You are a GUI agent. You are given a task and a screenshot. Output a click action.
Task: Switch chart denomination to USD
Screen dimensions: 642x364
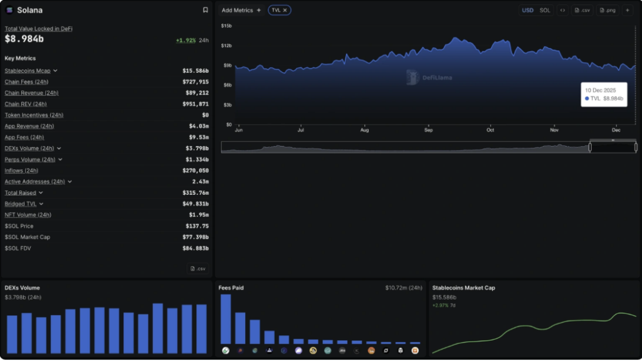point(528,10)
